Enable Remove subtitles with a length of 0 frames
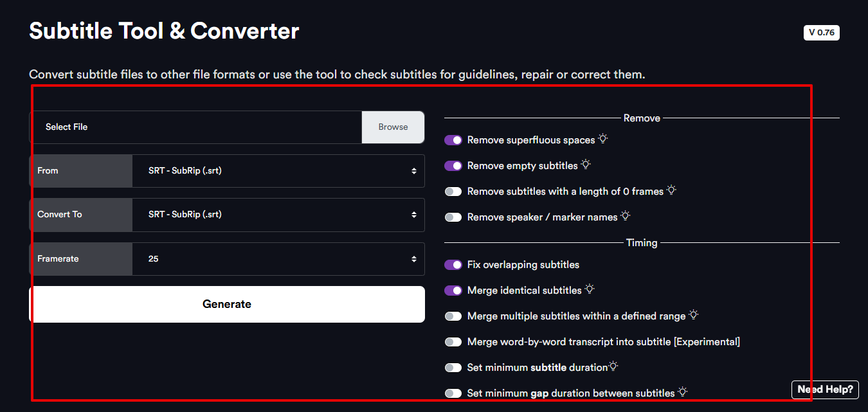The width and height of the screenshot is (868, 412). pos(453,191)
